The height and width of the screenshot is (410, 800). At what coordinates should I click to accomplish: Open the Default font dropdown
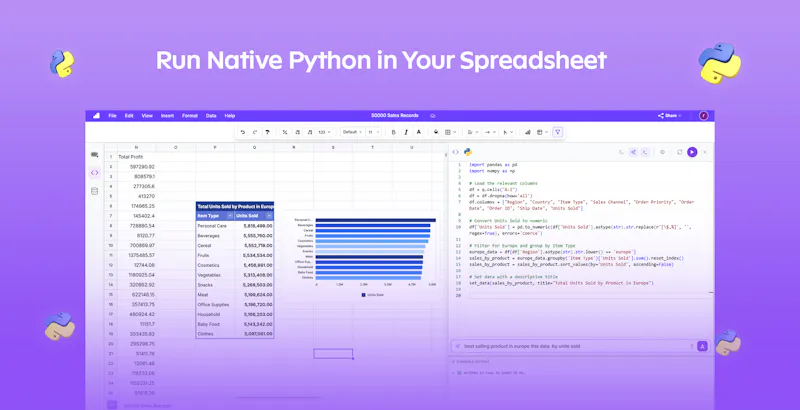pyautogui.click(x=353, y=132)
